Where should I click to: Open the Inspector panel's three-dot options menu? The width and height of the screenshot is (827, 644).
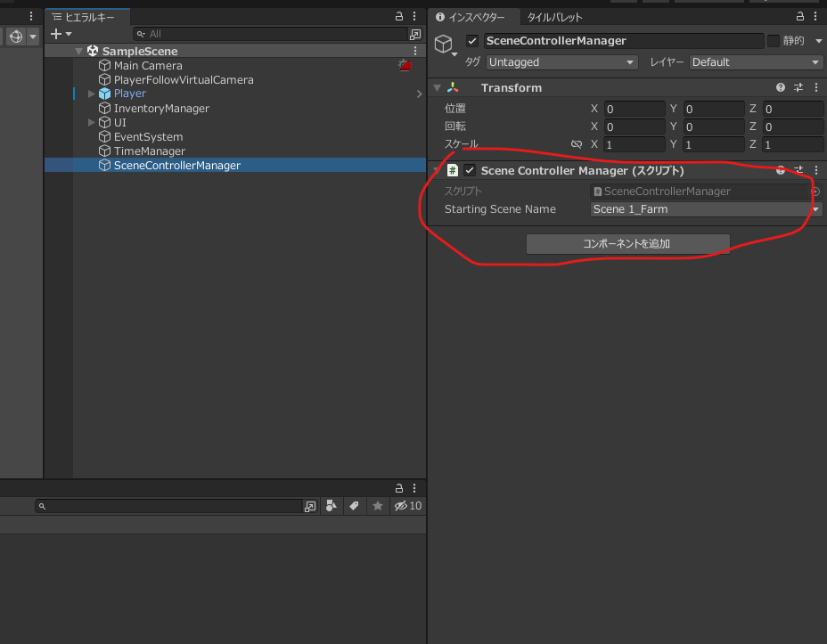pos(815,16)
